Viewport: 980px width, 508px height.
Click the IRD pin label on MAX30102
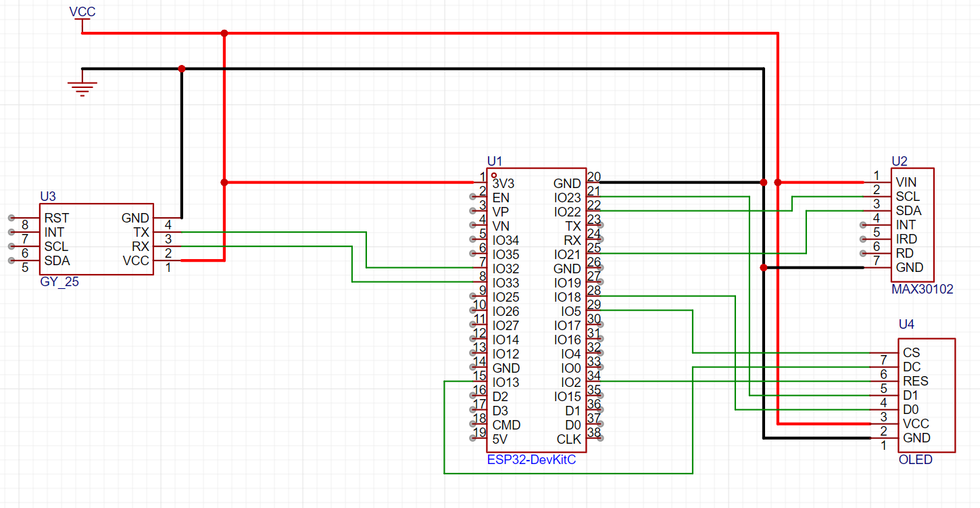click(907, 239)
